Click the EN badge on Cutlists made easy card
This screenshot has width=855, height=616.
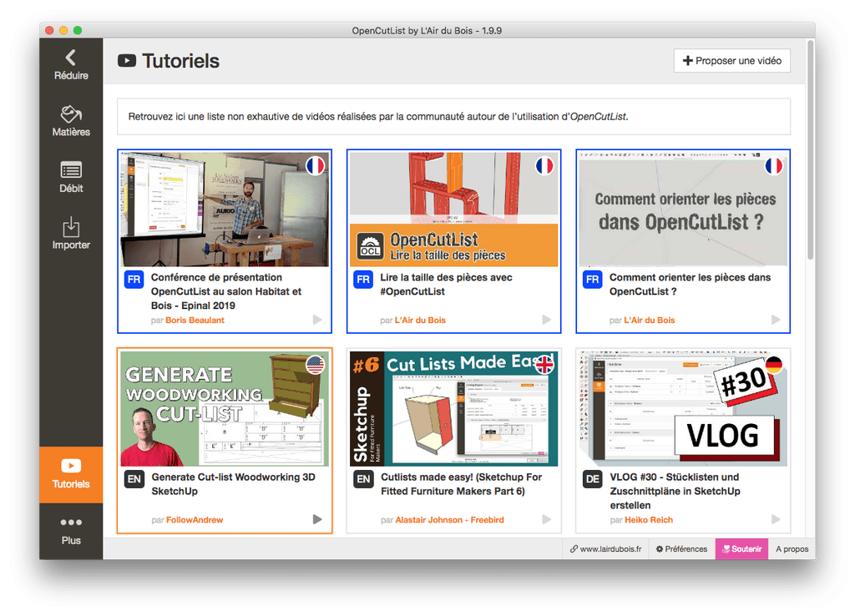pyautogui.click(x=363, y=479)
